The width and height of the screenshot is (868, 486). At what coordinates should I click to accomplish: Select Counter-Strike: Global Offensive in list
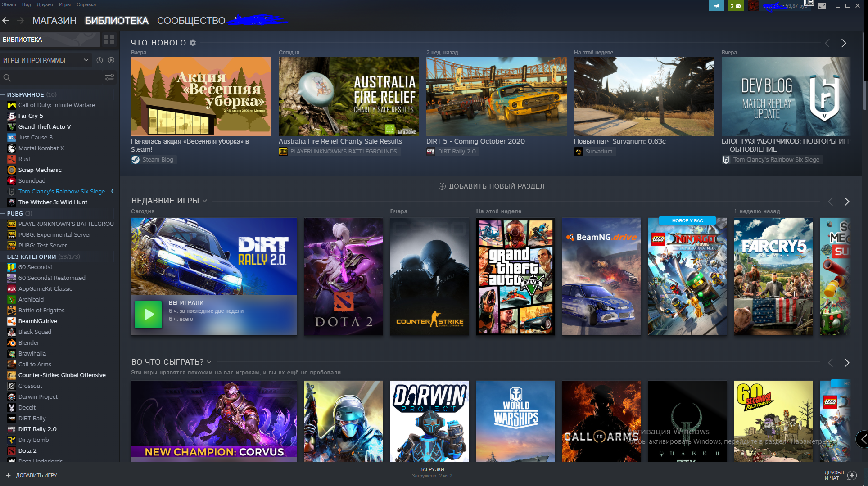click(x=62, y=375)
